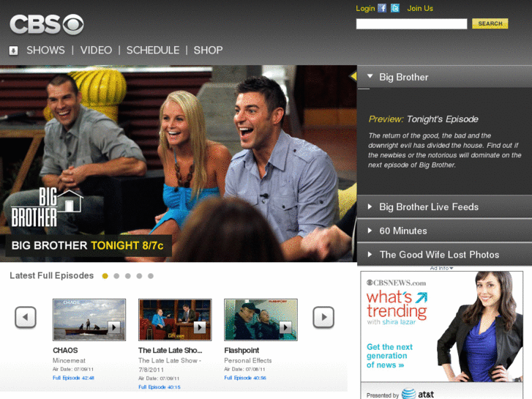Click the Mincemeat episode name
Image resolution: width=532 pixels, height=399 pixels.
tap(69, 361)
